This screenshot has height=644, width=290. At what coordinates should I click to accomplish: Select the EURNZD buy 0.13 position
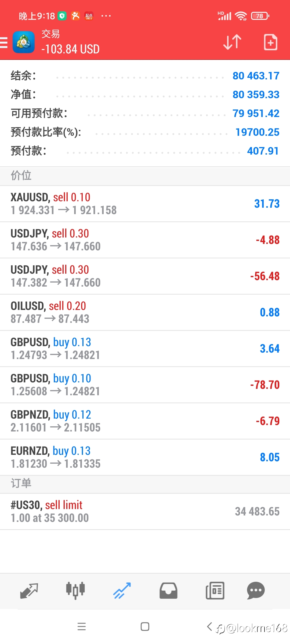pyautogui.click(x=145, y=458)
